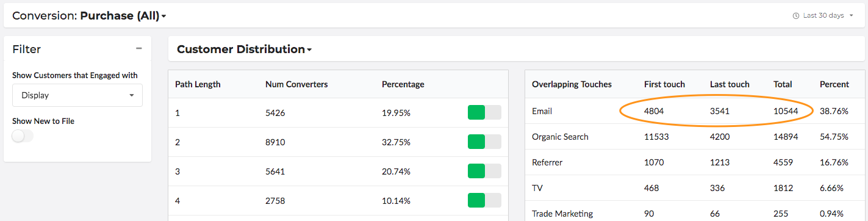Sort by the Percentage column header
868x221 pixels.
click(x=403, y=84)
